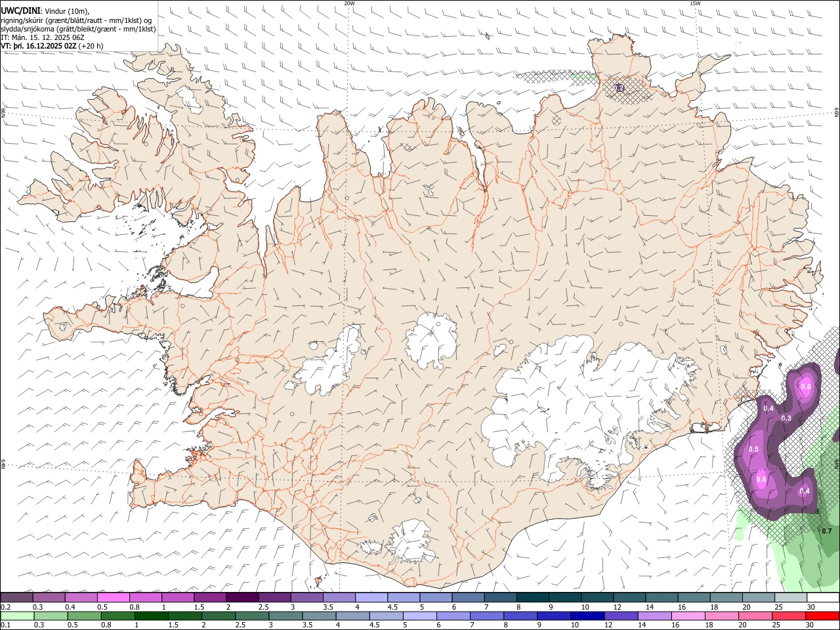This screenshot has width=840, height=630.
Task: Click the bright red 30 swatch in lower legend
Action: [822, 616]
